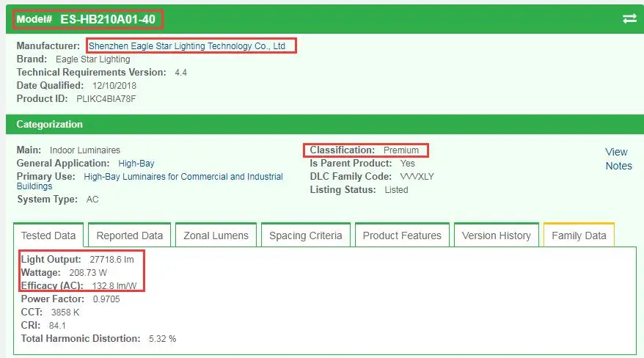Image resolution: width=644 pixels, height=358 pixels.
Task: Switch to the Tested Data tab
Action: 48,235
